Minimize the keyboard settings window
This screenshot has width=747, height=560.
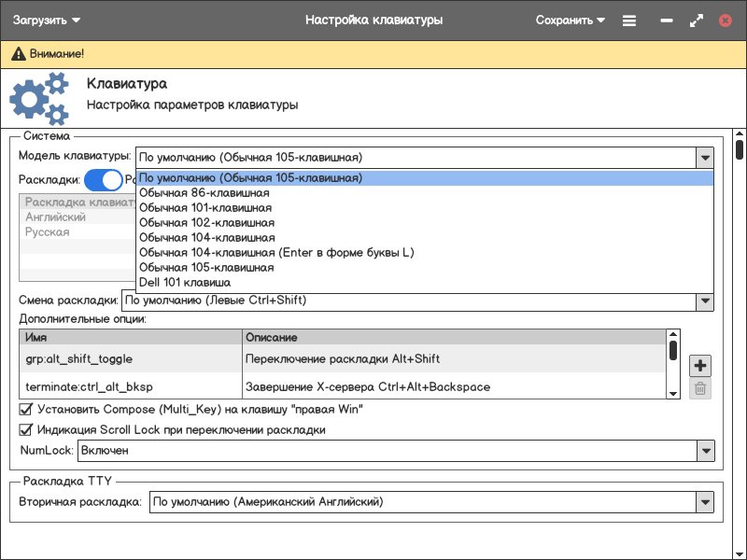667,20
